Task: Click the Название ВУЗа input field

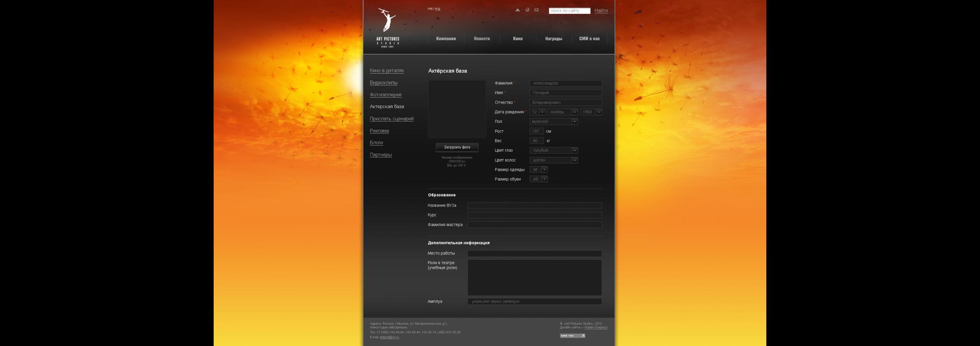Action: pyautogui.click(x=534, y=206)
